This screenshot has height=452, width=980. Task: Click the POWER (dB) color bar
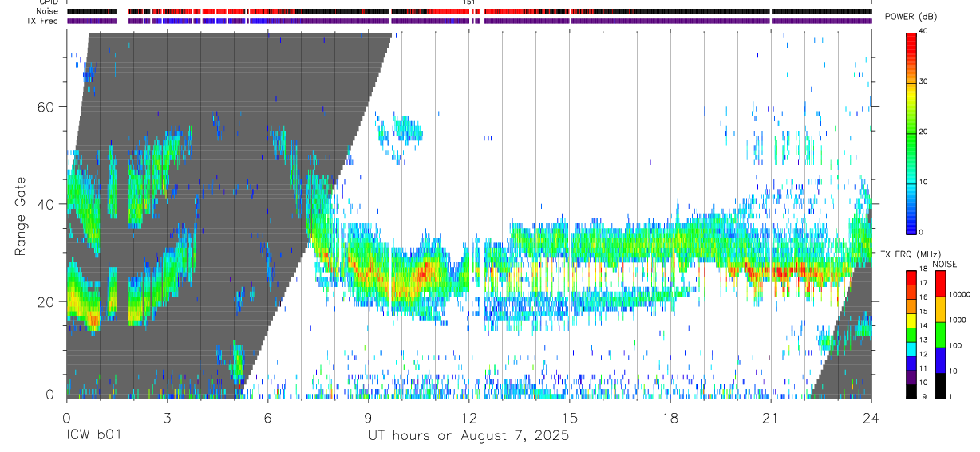tap(911, 132)
